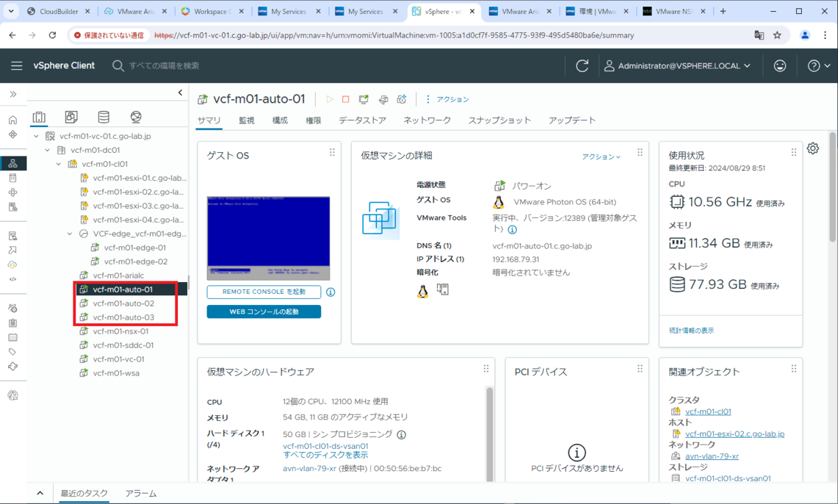
Task: Open the vcf-m01-esxi-02.c.go-lab.jp host link
Action: tap(735, 433)
